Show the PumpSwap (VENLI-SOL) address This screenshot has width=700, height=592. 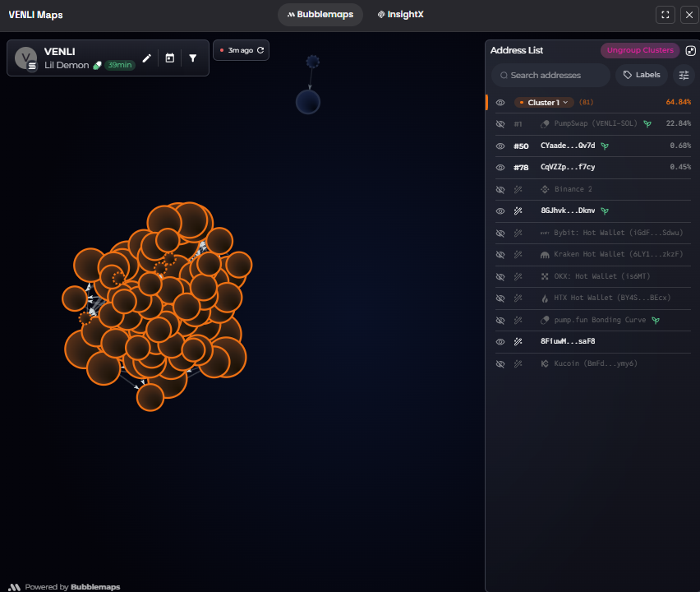coord(500,124)
